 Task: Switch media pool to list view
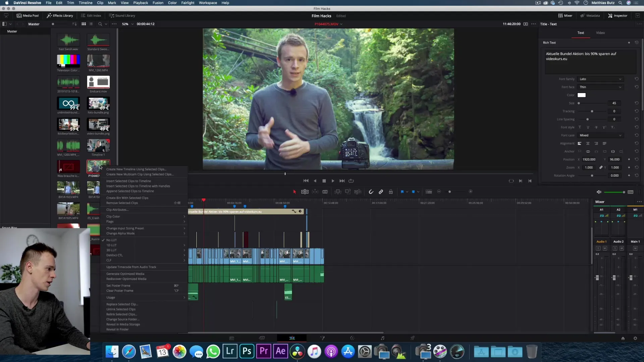pyautogui.click(x=91, y=24)
